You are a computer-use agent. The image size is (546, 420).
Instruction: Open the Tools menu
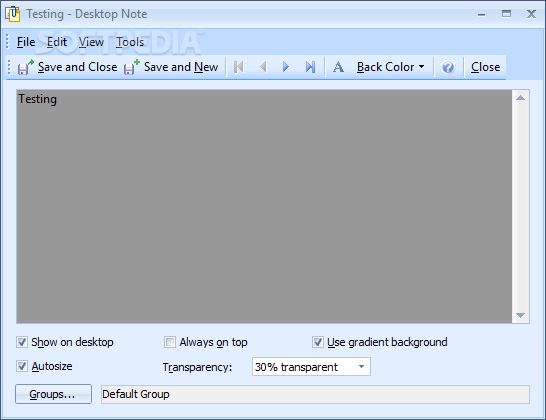tap(130, 42)
